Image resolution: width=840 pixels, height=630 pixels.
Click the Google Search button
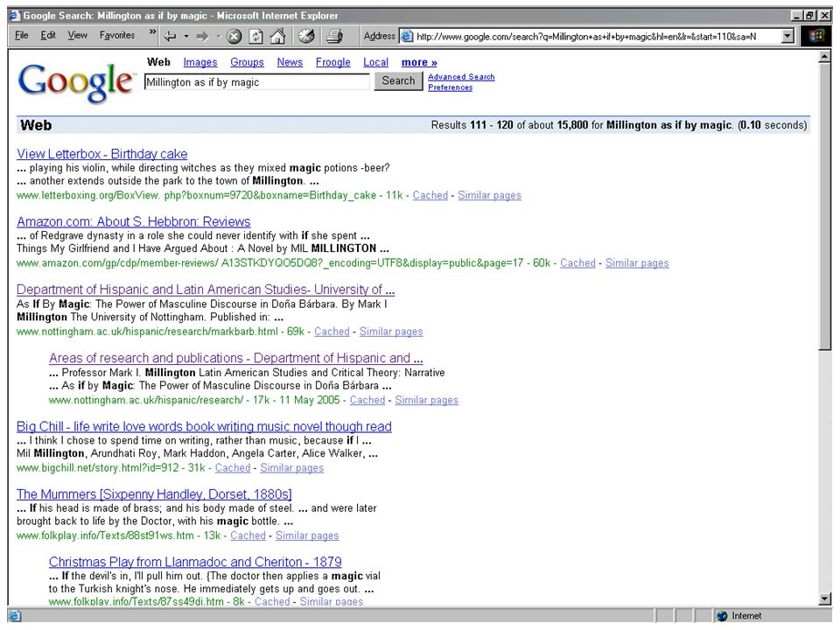point(398,80)
